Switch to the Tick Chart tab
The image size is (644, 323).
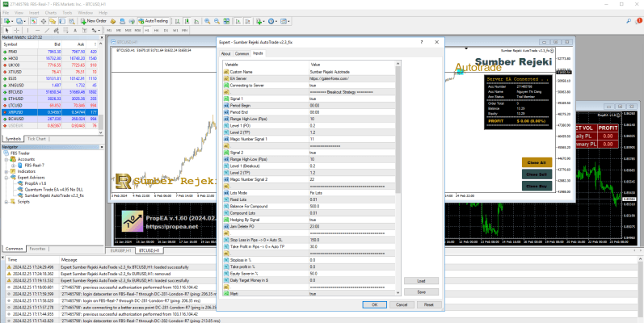click(x=36, y=139)
